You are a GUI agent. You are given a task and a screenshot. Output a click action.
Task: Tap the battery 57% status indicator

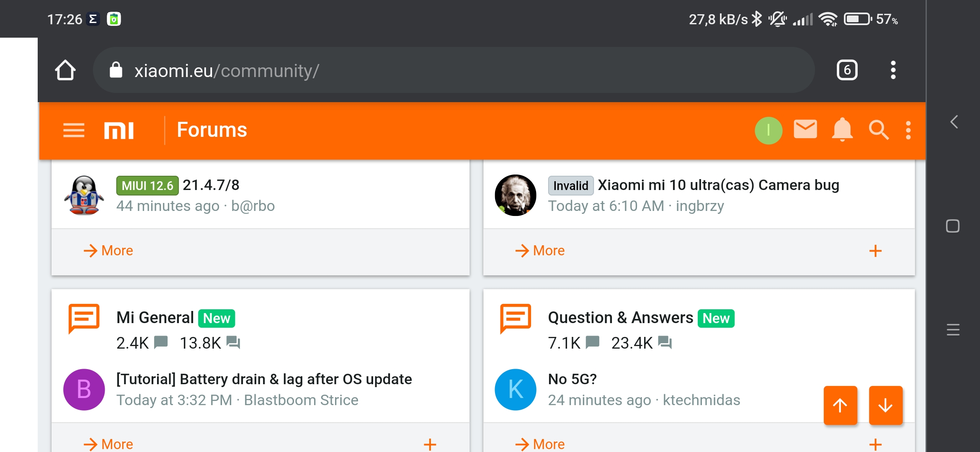coord(871,19)
